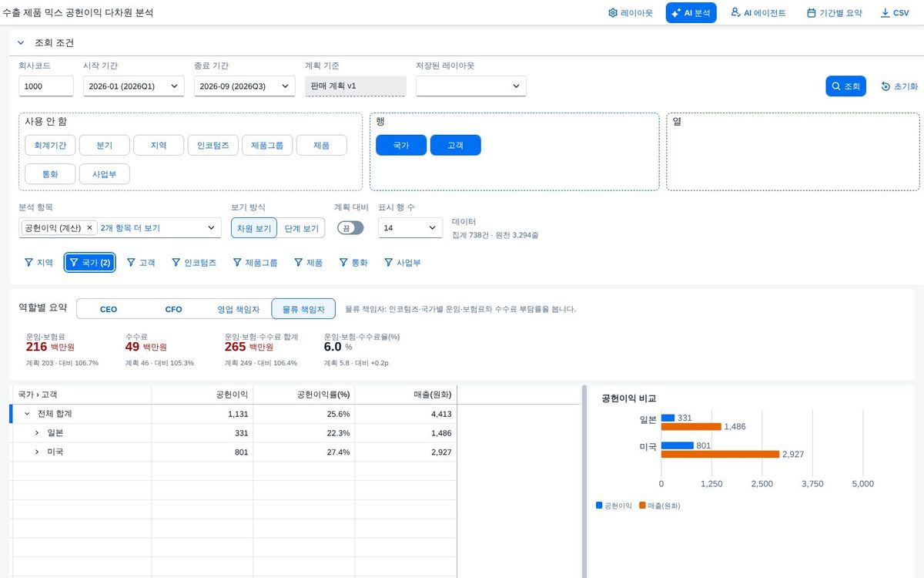Click the 일본 공헌이익 bar 331

[668, 418]
